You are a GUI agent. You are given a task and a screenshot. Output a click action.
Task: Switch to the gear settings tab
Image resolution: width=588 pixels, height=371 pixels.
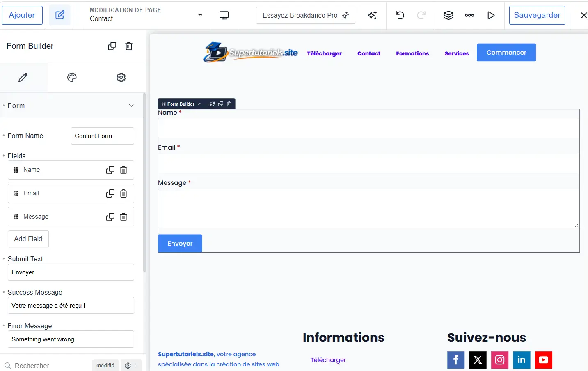[121, 77]
